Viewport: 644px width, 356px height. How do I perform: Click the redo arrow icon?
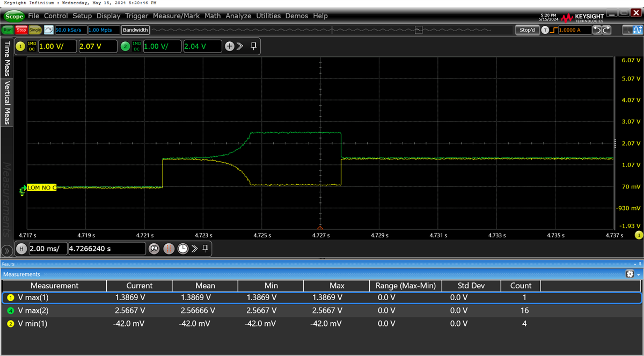pos(606,30)
